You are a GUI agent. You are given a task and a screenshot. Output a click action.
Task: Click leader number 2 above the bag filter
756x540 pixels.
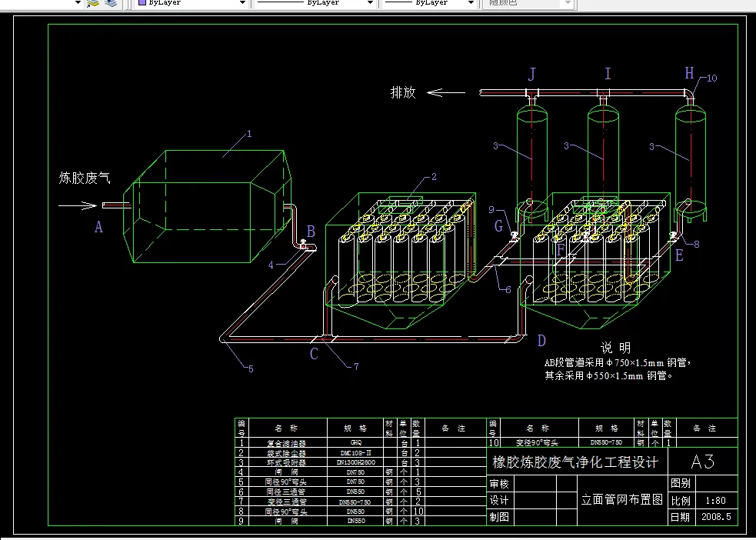click(434, 177)
